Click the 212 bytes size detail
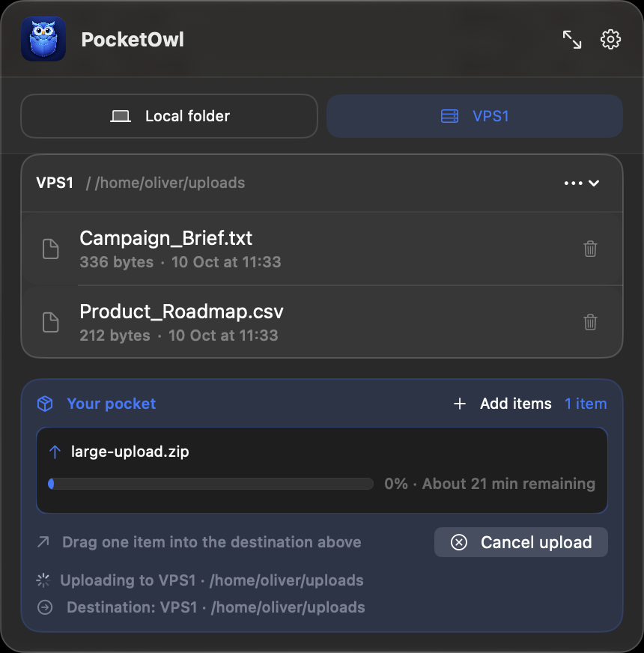The image size is (644, 653). pos(115,335)
